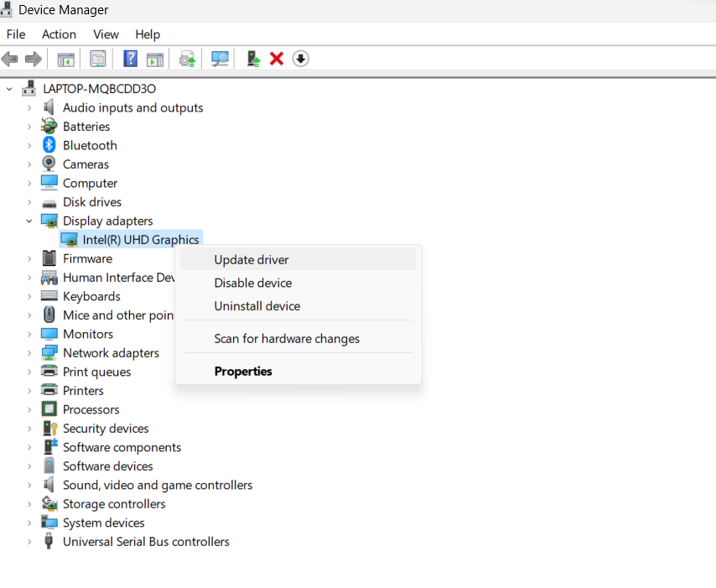This screenshot has width=716, height=588.
Task: Click the Audio inputs and outputs speaker icon
Action: tap(49, 107)
